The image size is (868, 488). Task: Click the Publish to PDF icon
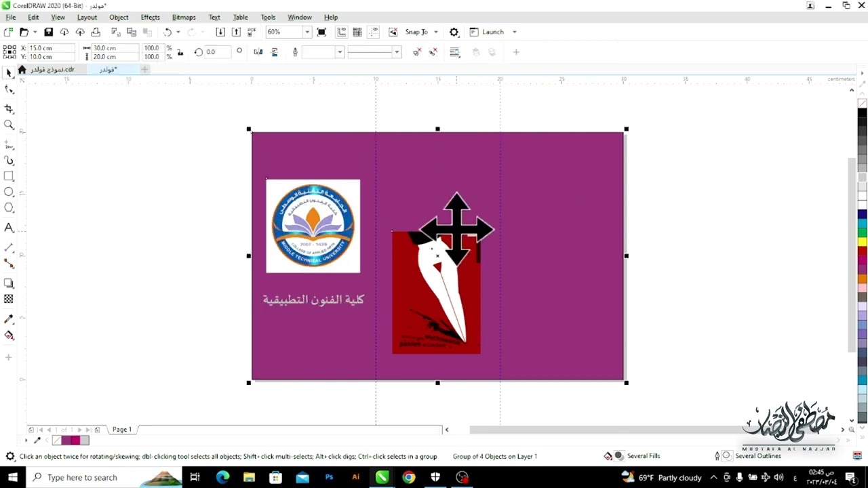point(252,32)
